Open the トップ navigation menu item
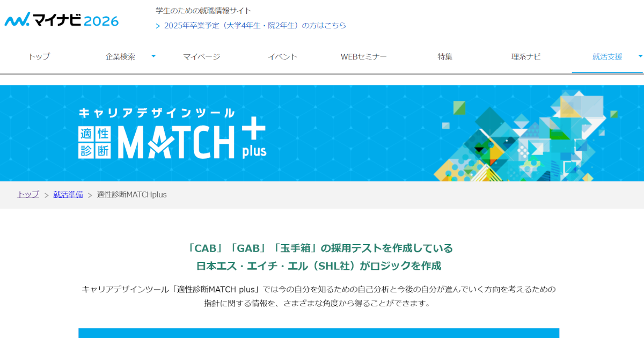 [x=39, y=57]
